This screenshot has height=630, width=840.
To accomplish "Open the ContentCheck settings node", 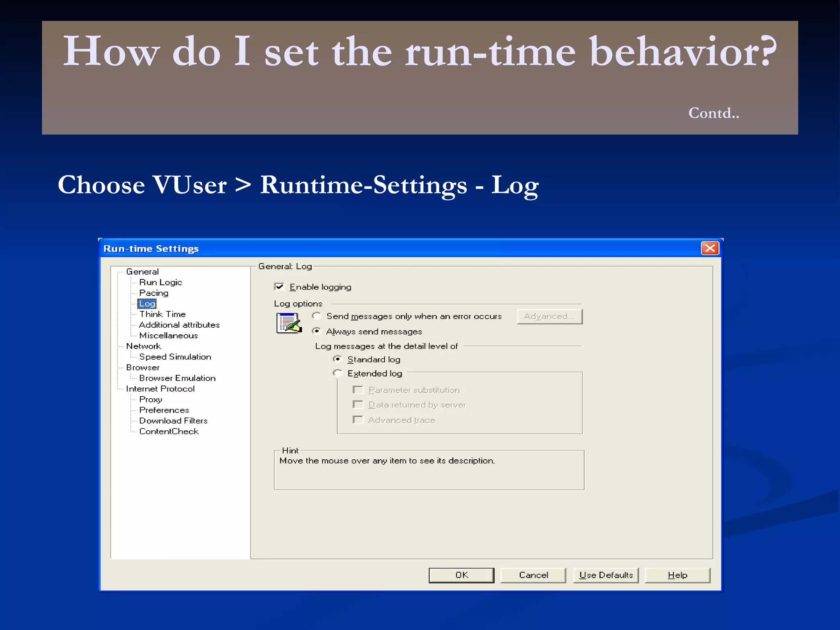I will [169, 431].
